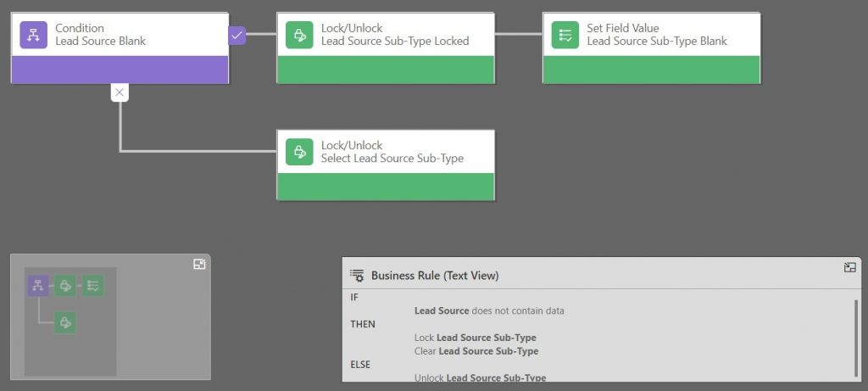Image resolution: width=868 pixels, height=391 pixels.
Task: Collapse the Business Rule Text View panel
Action: 849,268
